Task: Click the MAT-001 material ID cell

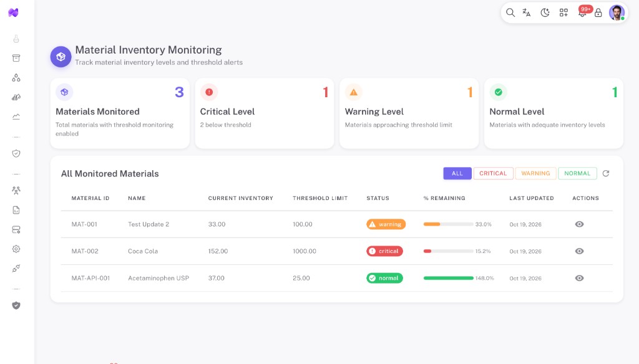Action: (84, 224)
